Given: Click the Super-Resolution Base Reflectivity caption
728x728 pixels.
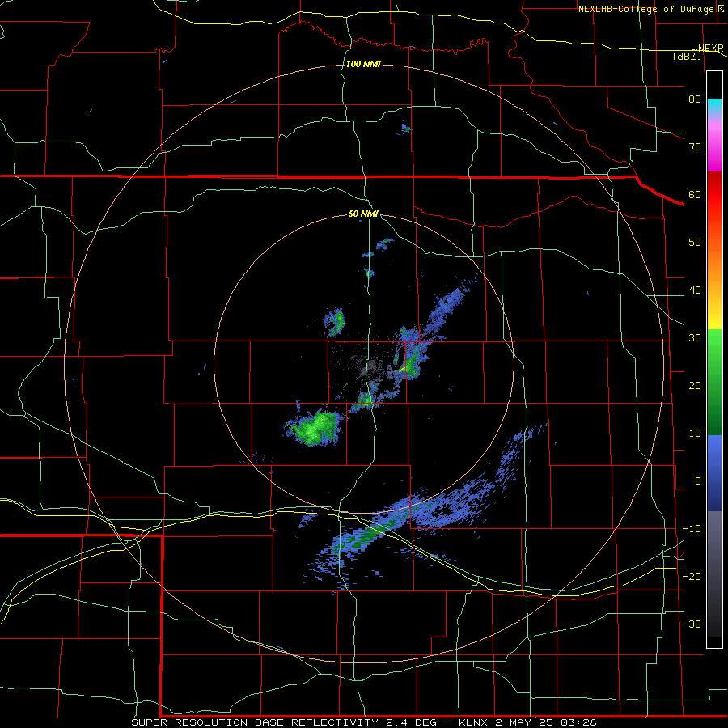Looking at the screenshot, I should pyautogui.click(x=363, y=722).
